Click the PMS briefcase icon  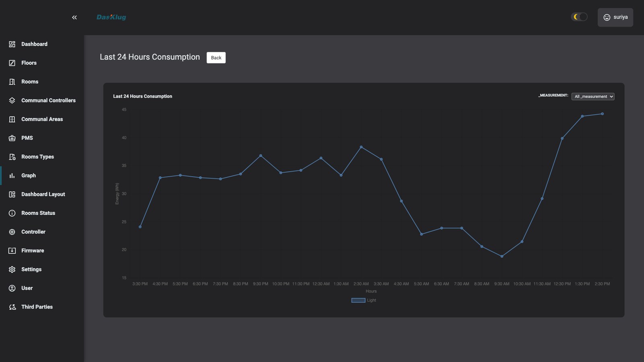coord(12,138)
